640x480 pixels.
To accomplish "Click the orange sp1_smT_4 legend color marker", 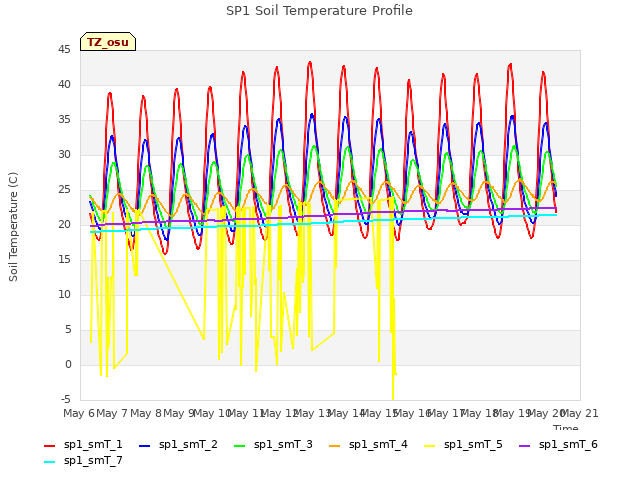I will point(335,446).
